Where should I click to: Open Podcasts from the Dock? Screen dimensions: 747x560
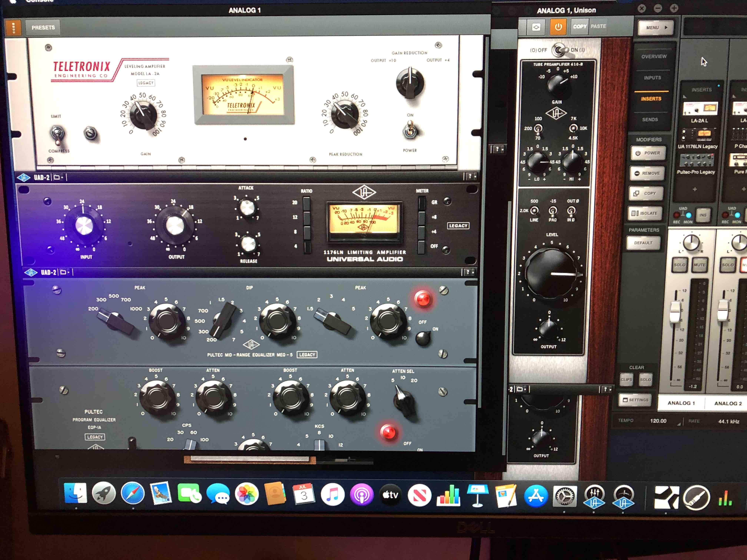pyautogui.click(x=362, y=495)
